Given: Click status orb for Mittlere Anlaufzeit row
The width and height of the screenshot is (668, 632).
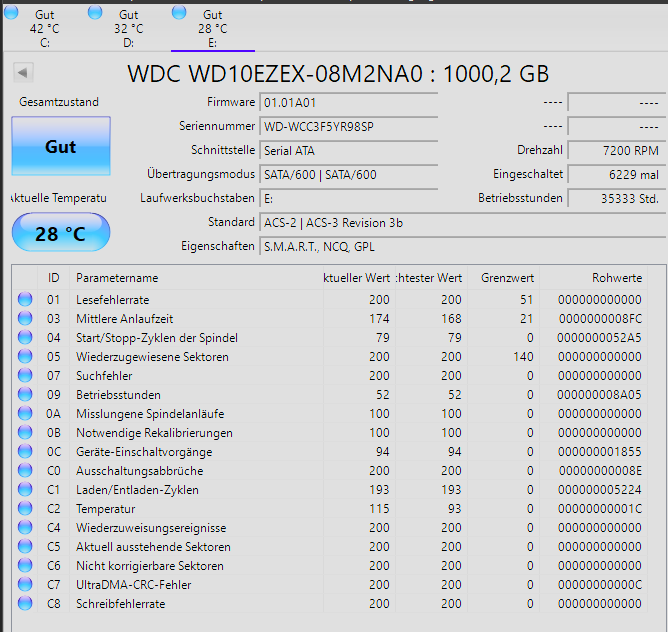Looking at the screenshot, I should [x=25, y=318].
